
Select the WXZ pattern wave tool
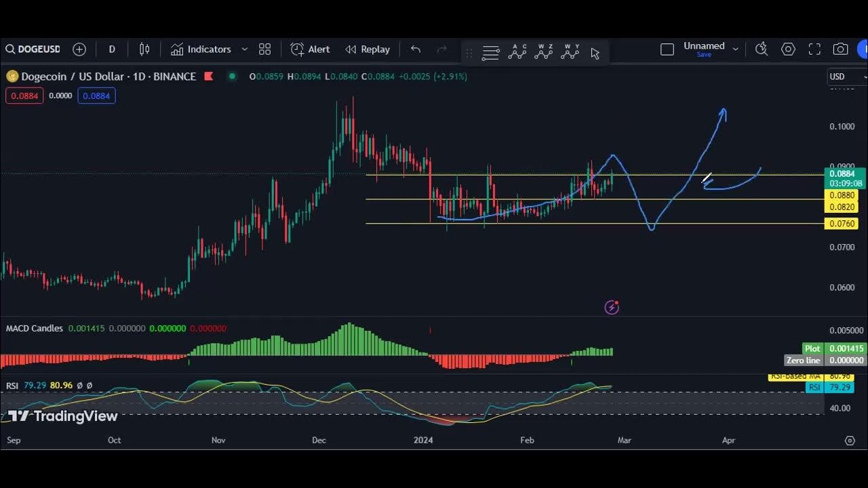click(x=544, y=52)
